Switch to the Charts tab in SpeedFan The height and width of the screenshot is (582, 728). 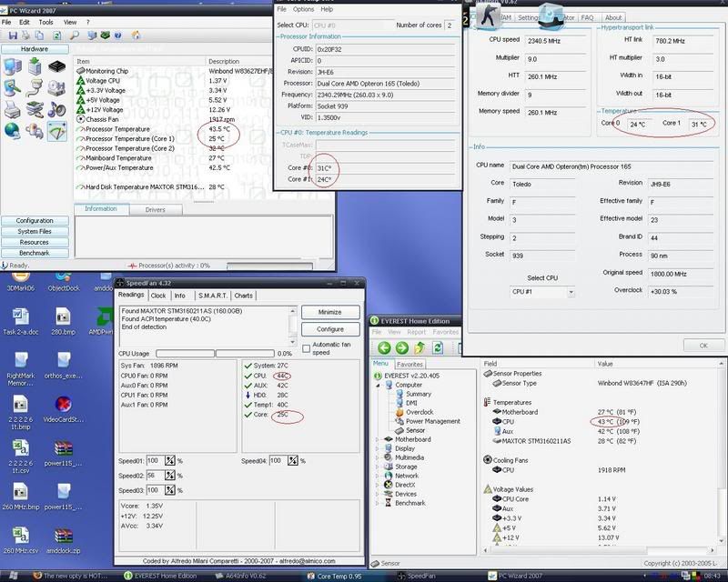(243, 296)
